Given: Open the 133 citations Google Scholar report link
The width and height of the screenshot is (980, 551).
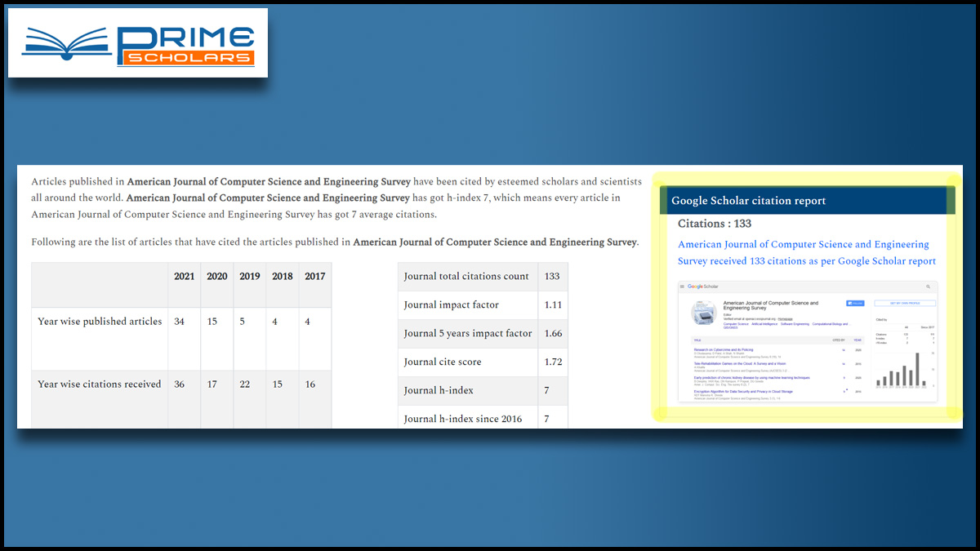Looking at the screenshot, I should (806, 252).
